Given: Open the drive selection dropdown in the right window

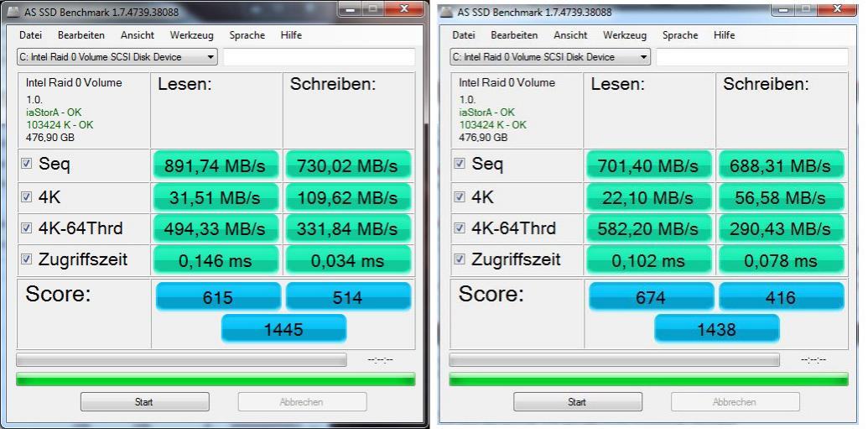Looking at the screenshot, I should 550,57.
